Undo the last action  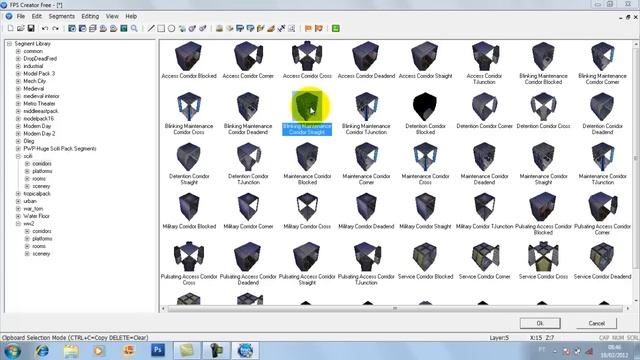(x=45, y=28)
